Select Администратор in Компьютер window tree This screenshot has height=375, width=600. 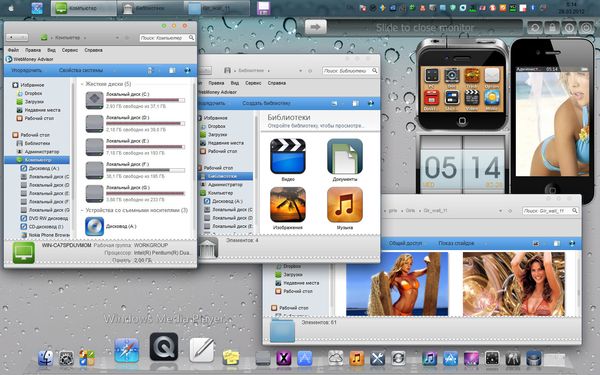[x=38, y=152]
